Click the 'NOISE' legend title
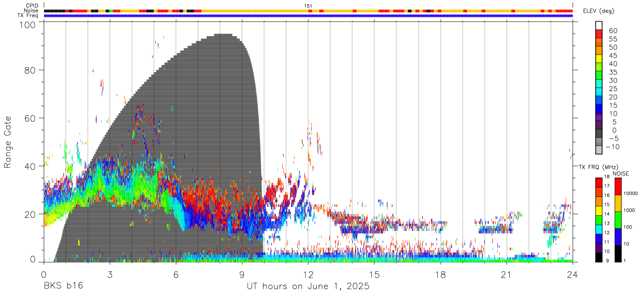 pos(620,173)
